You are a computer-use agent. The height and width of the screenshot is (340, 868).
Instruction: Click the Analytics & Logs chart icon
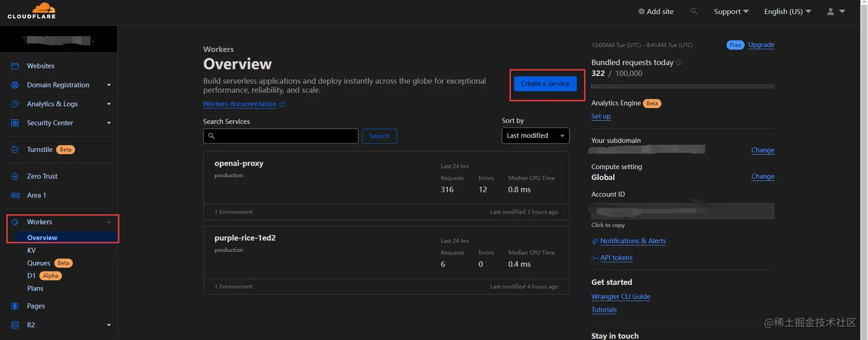click(15, 104)
